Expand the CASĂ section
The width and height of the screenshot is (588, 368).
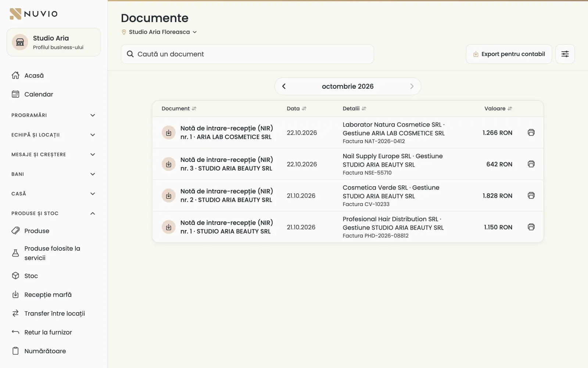(54, 194)
